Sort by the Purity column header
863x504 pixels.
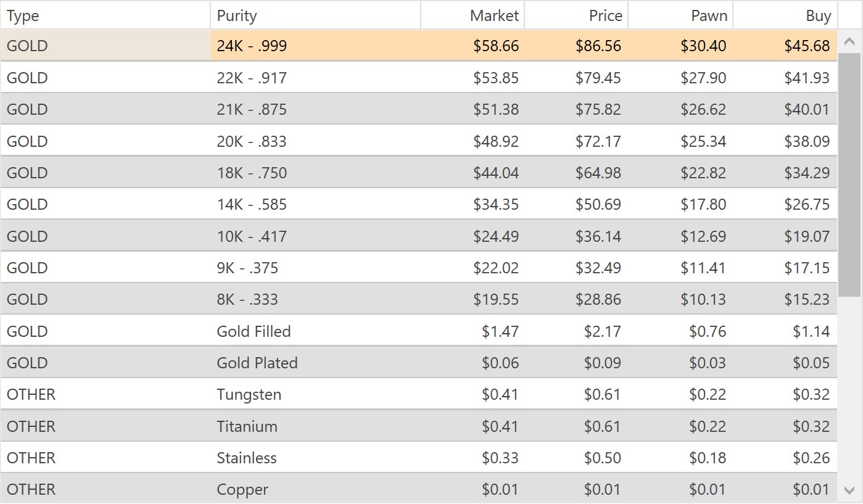(316, 15)
